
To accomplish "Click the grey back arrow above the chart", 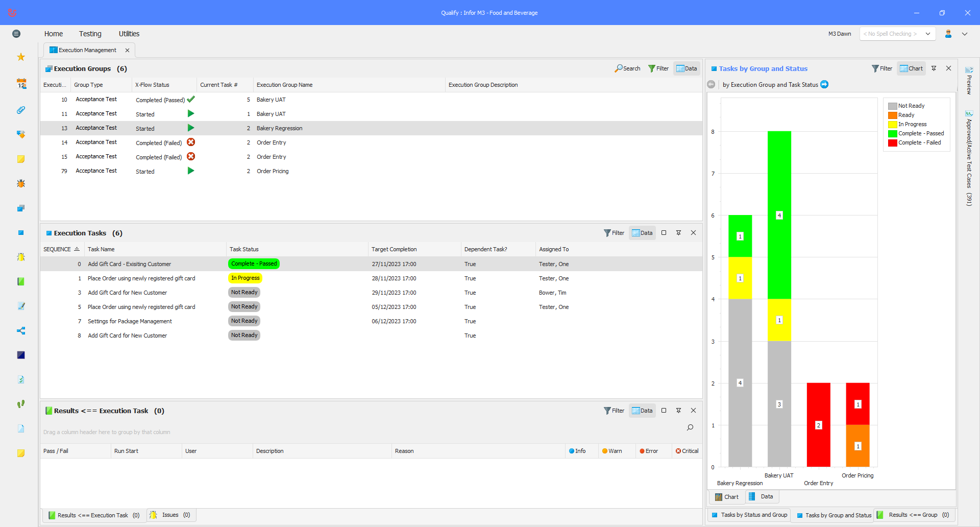I will pyautogui.click(x=712, y=84).
